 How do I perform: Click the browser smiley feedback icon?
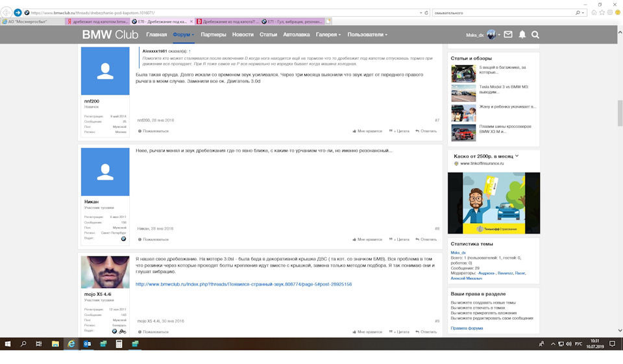tap(618, 13)
